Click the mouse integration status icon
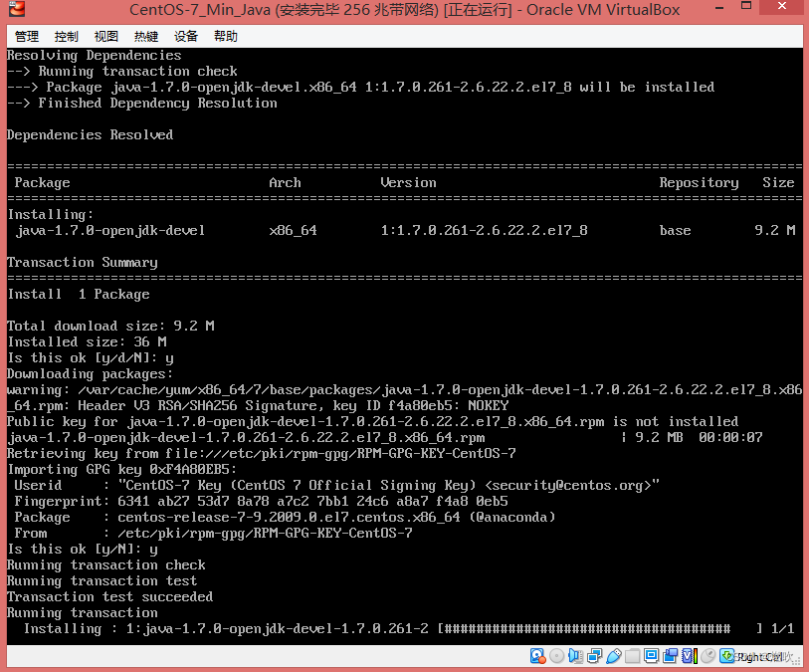This screenshot has height=672, width=809. (708, 656)
